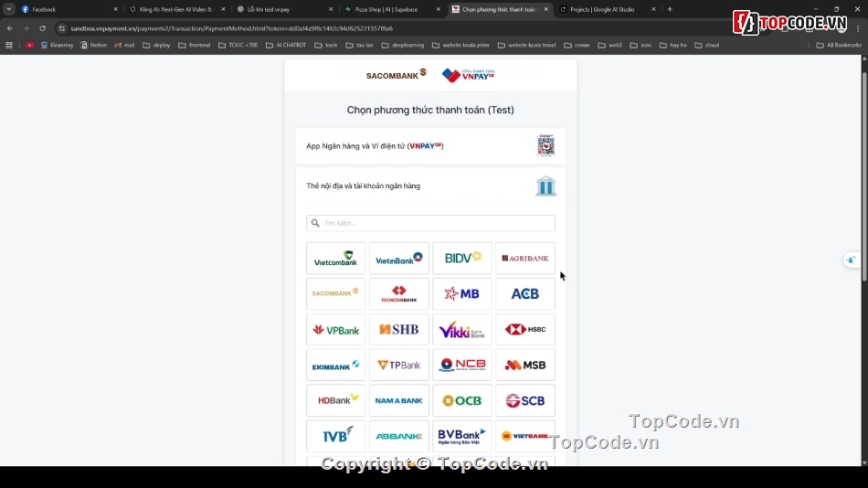Select SCB bank logo
Viewport: 868px width, 488px height.
(x=525, y=400)
